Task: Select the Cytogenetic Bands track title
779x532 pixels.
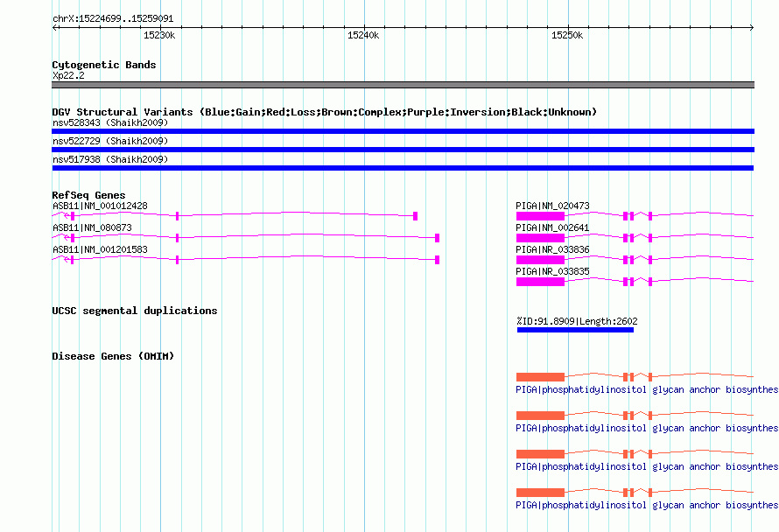Action: pyautogui.click(x=104, y=65)
